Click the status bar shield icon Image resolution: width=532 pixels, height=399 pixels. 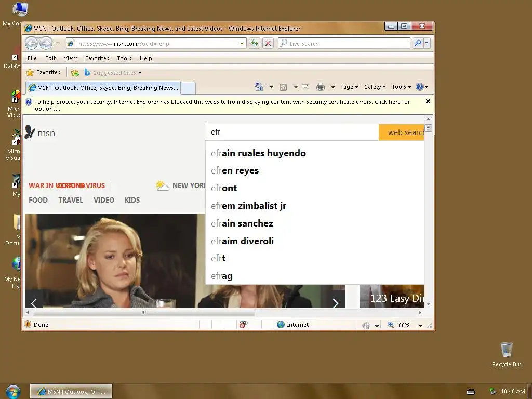[28, 324]
